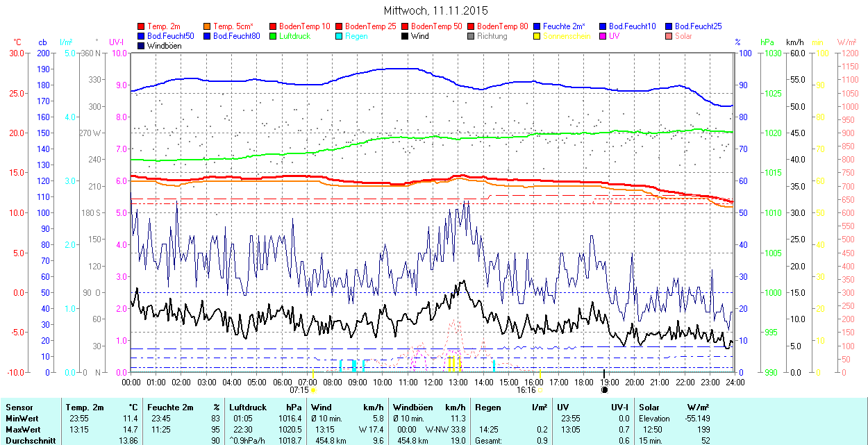This screenshot has width=868, height=445.
Task: Click the moon symbol below 19:00
Action: (x=604, y=389)
